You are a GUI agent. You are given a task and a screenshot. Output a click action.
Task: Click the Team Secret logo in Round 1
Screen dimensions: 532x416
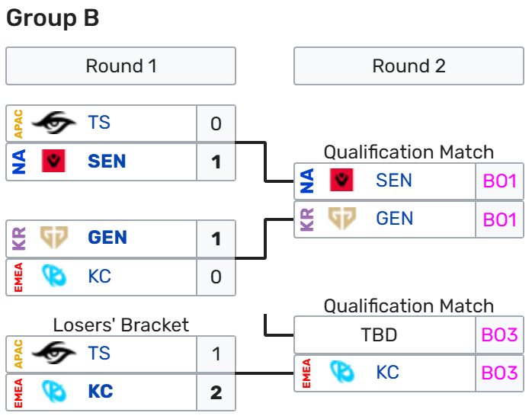(x=53, y=123)
